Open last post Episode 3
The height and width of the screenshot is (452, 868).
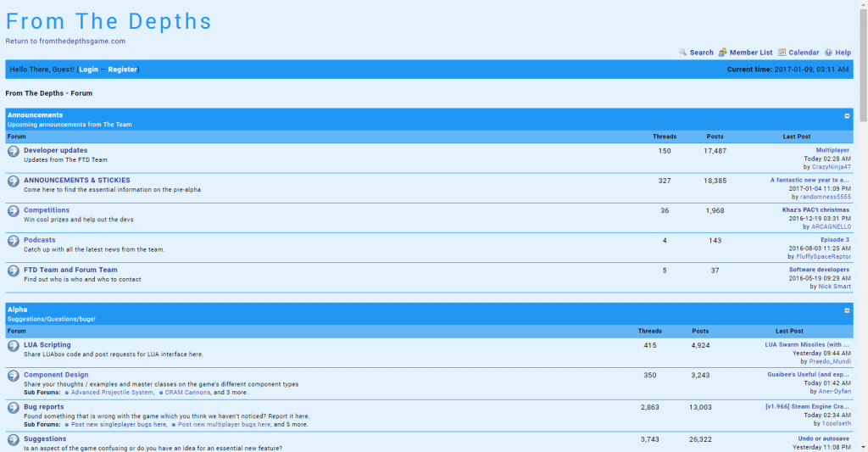(835, 240)
